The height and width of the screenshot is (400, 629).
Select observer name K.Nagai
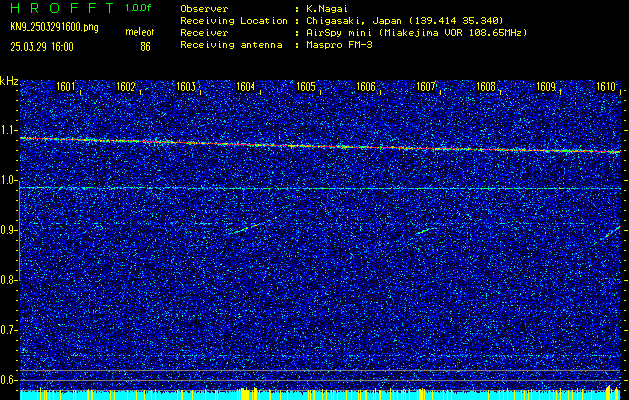coord(325,9)
